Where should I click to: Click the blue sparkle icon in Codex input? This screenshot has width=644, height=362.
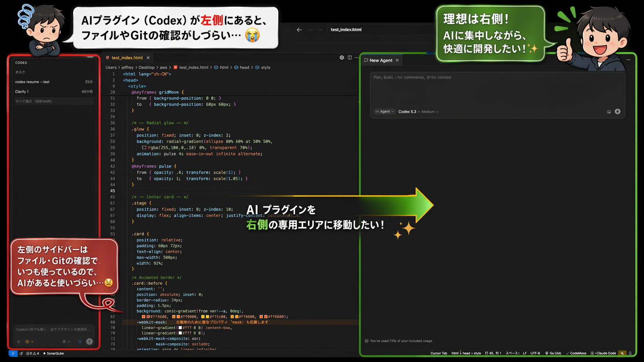80,342
